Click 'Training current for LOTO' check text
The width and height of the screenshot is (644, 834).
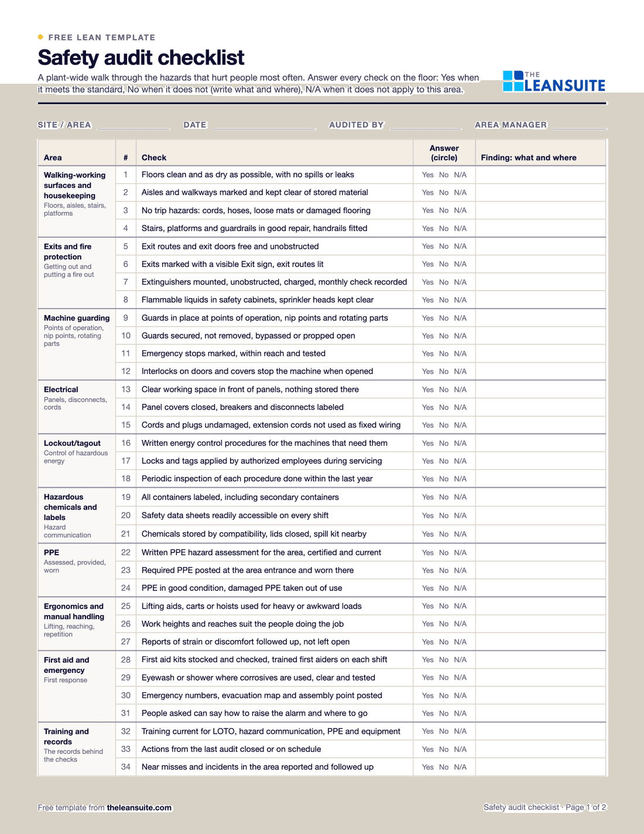click(271, 732)
